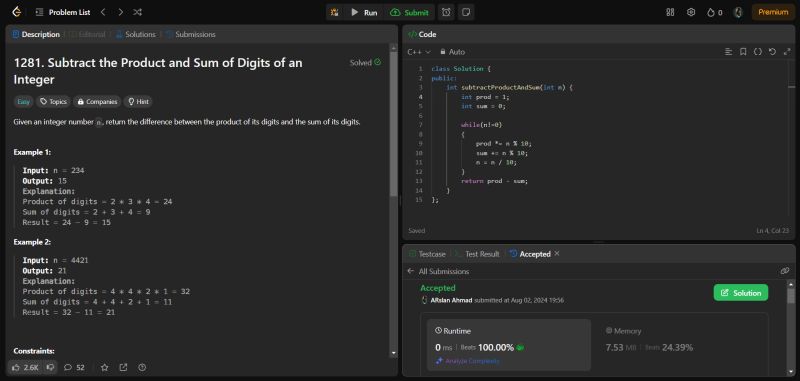Screen dimensions: 800x381
Task: Expand the Companies tag
Action: (x=97, y=101)
